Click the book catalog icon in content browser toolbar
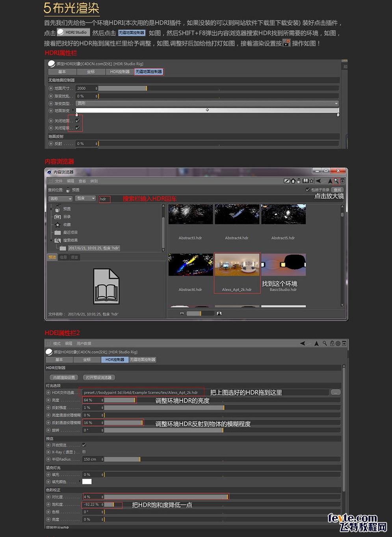This screenshot has height=537, width=392. coord(305,181)
